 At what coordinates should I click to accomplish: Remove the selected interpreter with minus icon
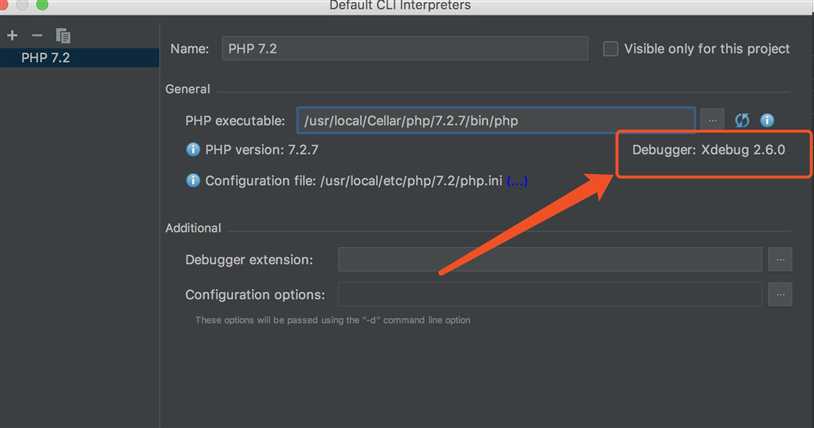coord(37,35)
